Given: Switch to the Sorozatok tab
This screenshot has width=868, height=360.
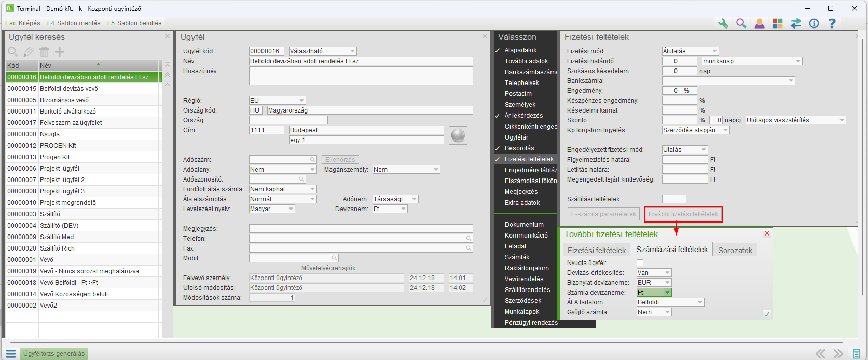Looking at the screenshot, I should [x=735, y=251].
